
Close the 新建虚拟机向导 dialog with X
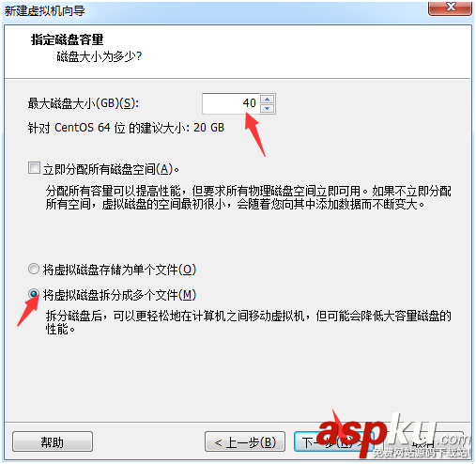[x=450, y=8]
